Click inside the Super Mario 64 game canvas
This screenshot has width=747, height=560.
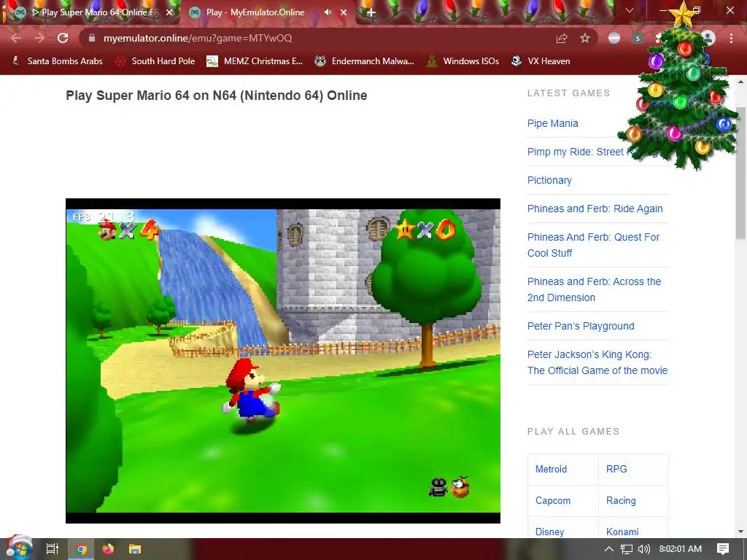[283, 360]
